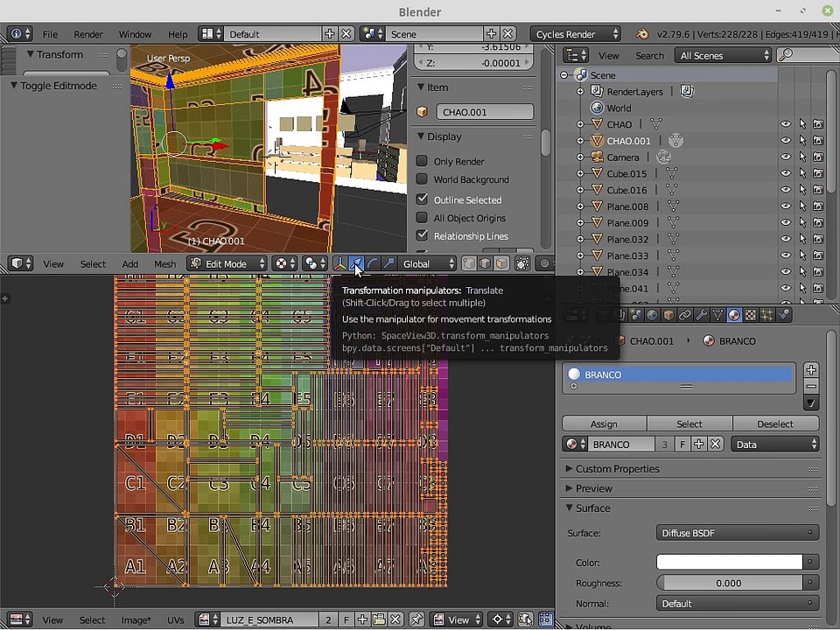Enable the Only Render checkbox
The width and height of the screenshot is (840, 630).
point(422,161)
